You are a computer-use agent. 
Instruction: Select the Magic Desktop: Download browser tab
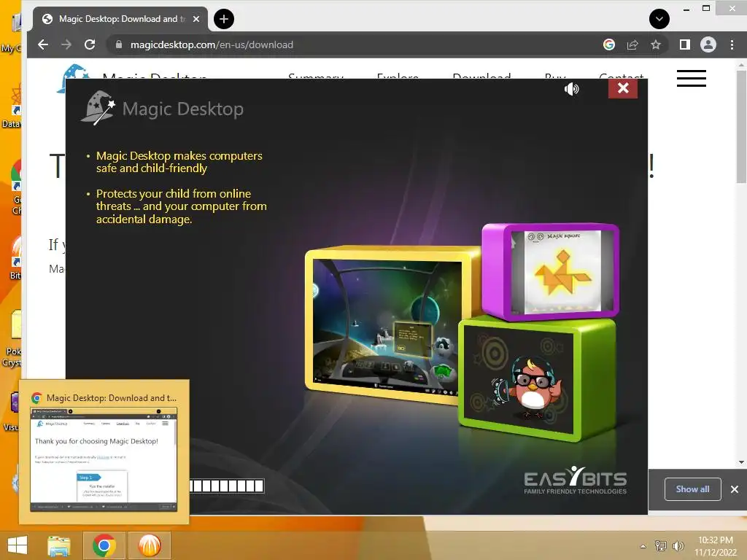tap(120, 19)
